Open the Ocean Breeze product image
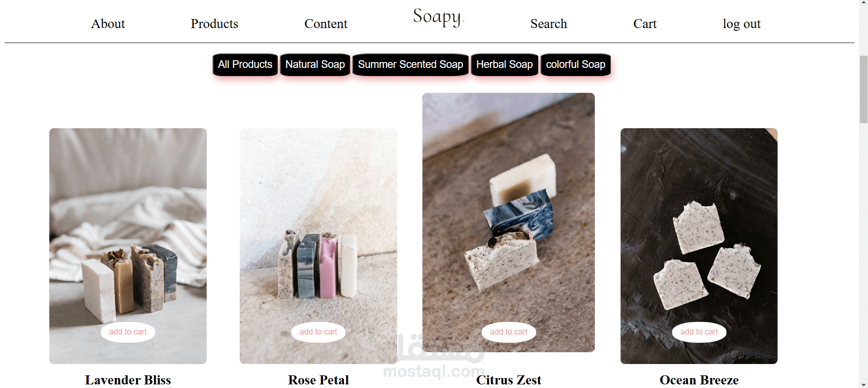868x388 pixels. [699, 226]
